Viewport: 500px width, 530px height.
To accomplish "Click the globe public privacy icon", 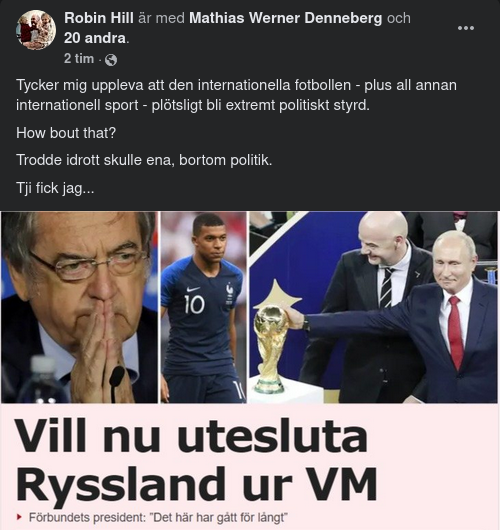I will pyautogui.click(x=111, y=60).
